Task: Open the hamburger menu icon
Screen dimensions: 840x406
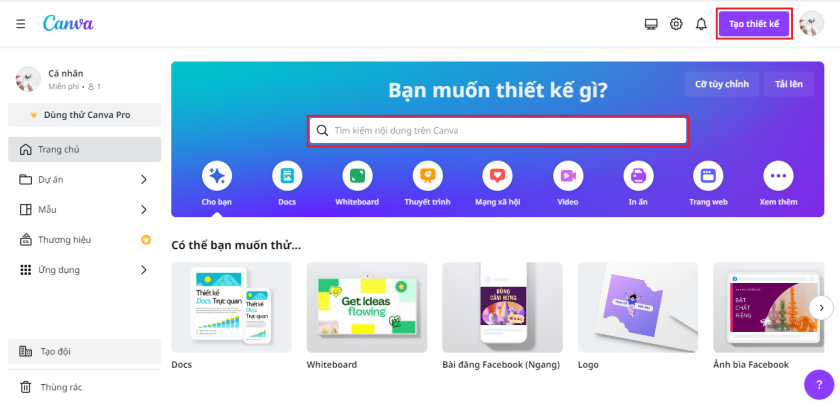Action: (21, 24)
